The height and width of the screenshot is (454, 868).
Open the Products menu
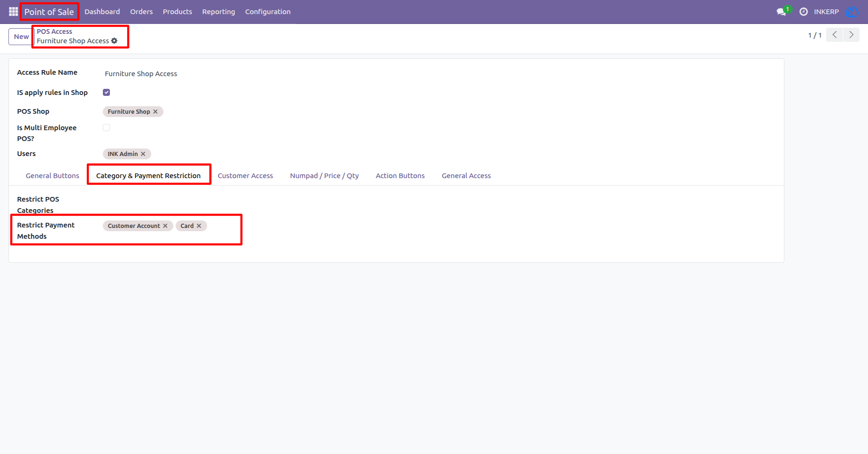(178, 12)
